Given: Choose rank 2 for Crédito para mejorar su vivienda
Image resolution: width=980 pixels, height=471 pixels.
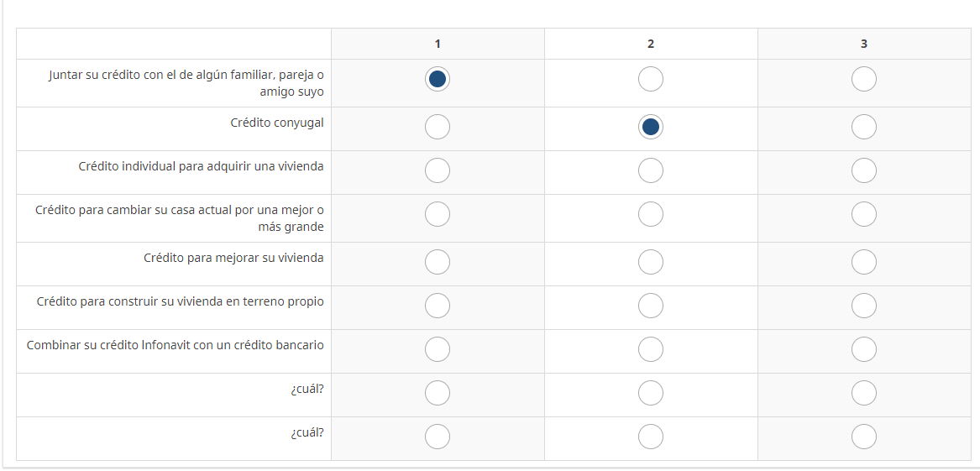Looking at the screenshot, I should click(x=651, y=263).
